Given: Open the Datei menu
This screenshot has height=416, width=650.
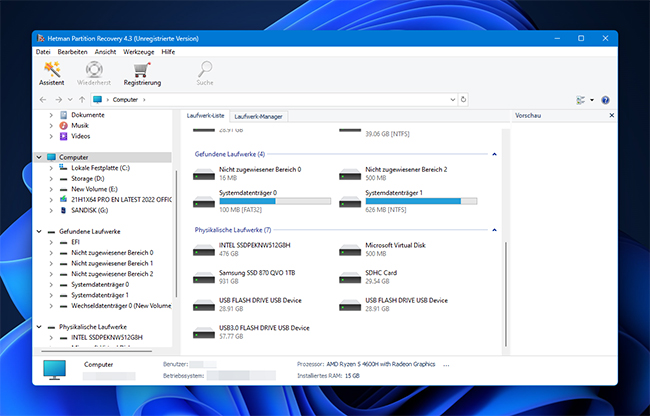Looking at the screenshot, I should 43,52.
